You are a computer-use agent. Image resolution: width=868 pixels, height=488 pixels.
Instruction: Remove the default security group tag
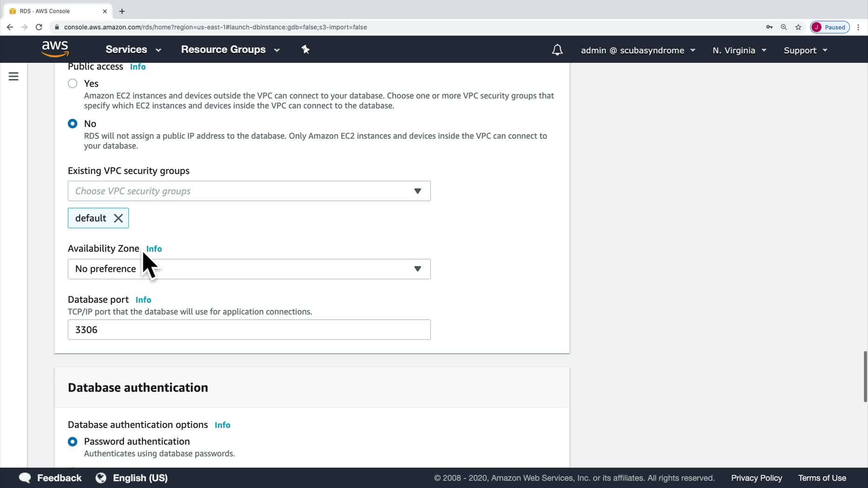click(119, 218)
